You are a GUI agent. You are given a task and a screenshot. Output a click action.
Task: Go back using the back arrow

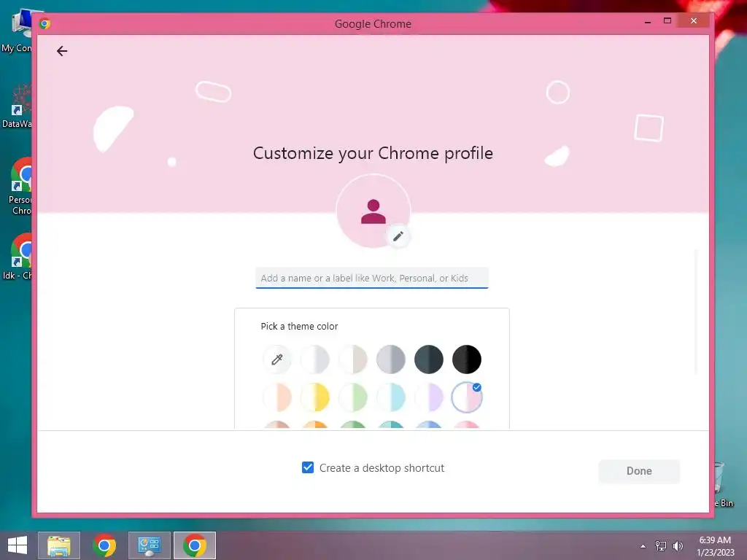click(62, 51)
